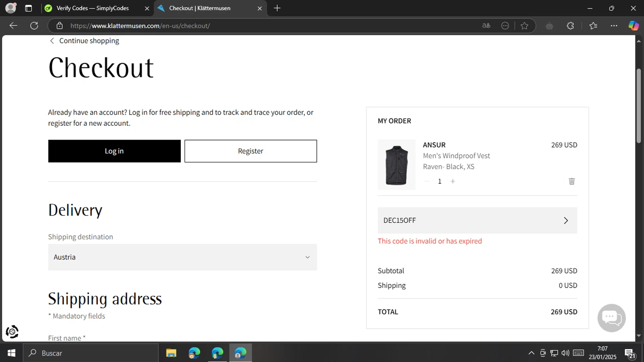Add page to favorites star
Screen dimensions: 644x362
pos(524,26)
